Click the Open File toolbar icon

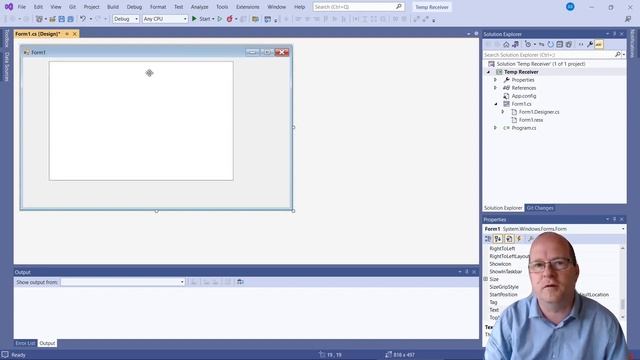coord(52,19)
